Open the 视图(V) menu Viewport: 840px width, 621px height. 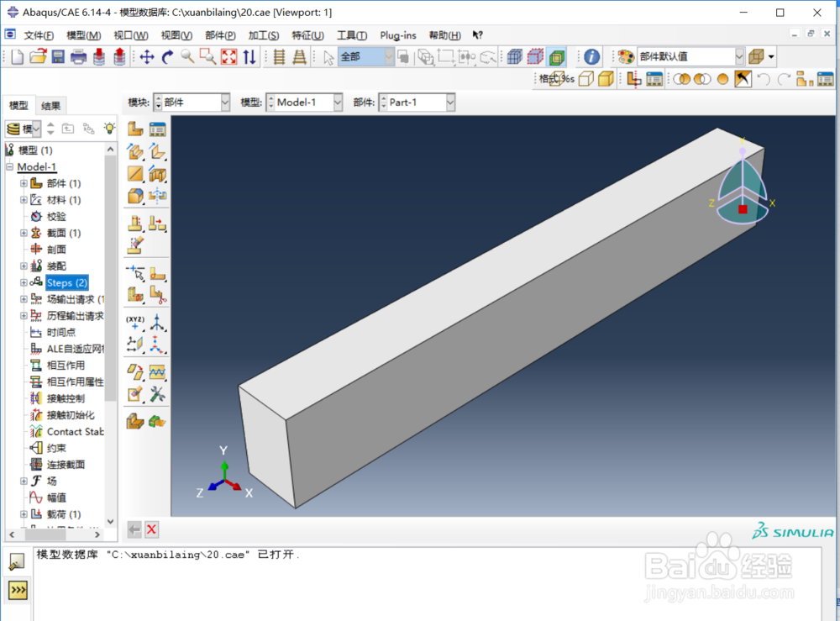[176, 35]
